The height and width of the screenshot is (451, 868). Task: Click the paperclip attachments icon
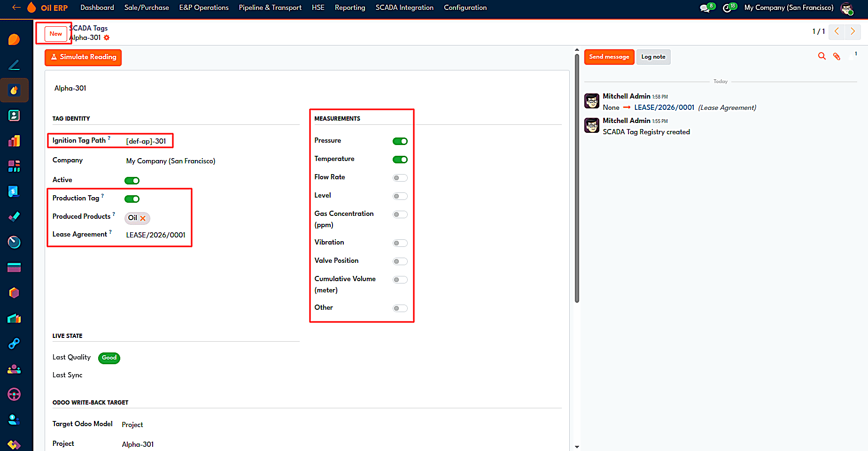click(837, 56)
